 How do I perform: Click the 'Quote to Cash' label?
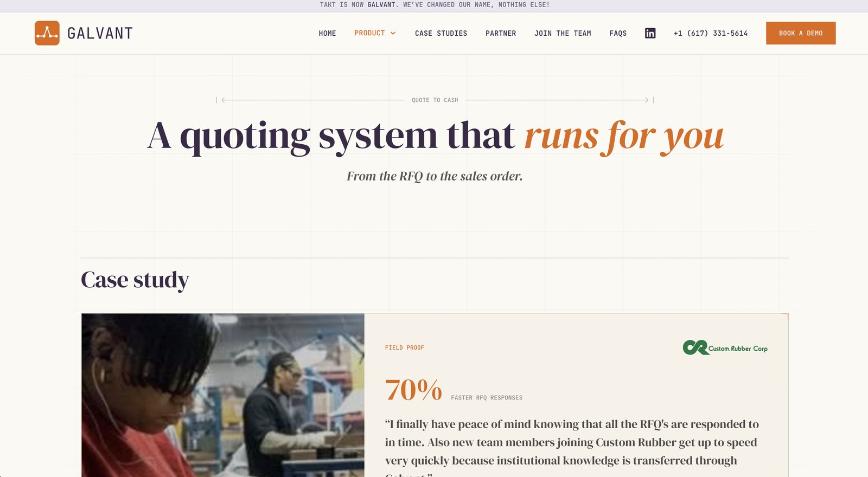coord(435,100)
